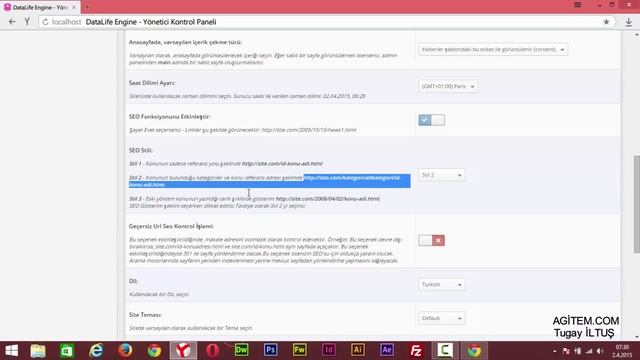
Task: Switch to Yandex Browser on the taskbar
Action: point(183,351)
